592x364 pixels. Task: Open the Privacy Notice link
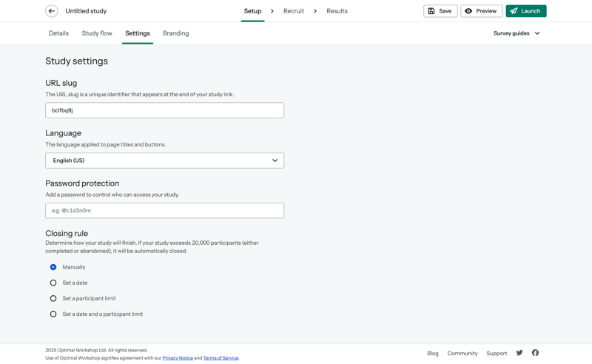click(x=178, y=358)
